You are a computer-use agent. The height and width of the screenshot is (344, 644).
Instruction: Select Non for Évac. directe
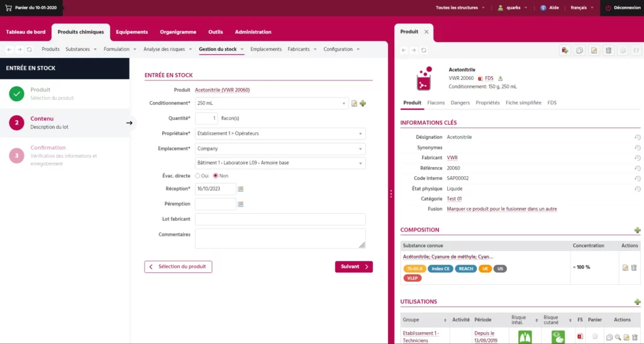pos(216,175)
